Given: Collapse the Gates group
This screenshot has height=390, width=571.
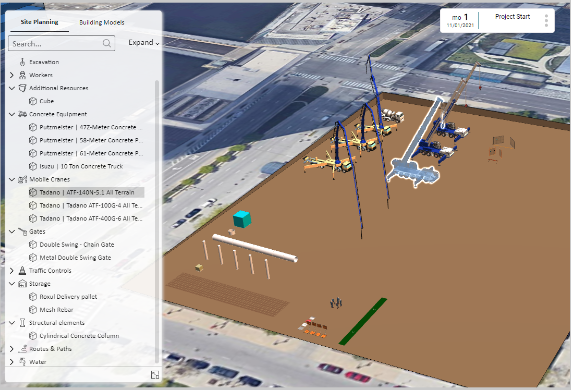Looking at the screenshot, I should [x=12, y=231].
